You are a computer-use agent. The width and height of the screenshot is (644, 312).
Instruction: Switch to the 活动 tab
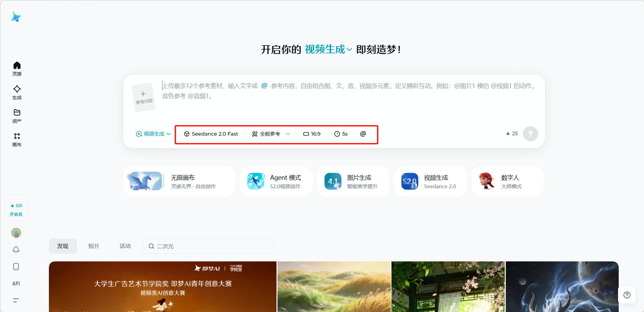[125, 246]
